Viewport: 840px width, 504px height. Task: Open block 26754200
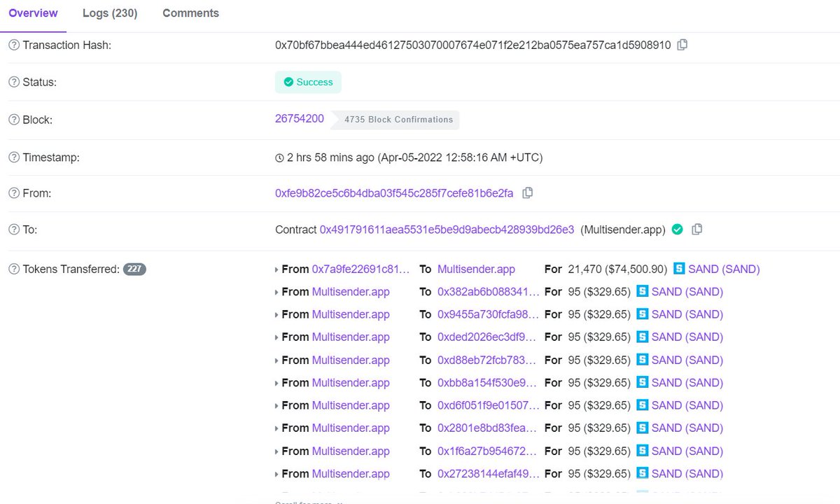(x=299, y=118)
